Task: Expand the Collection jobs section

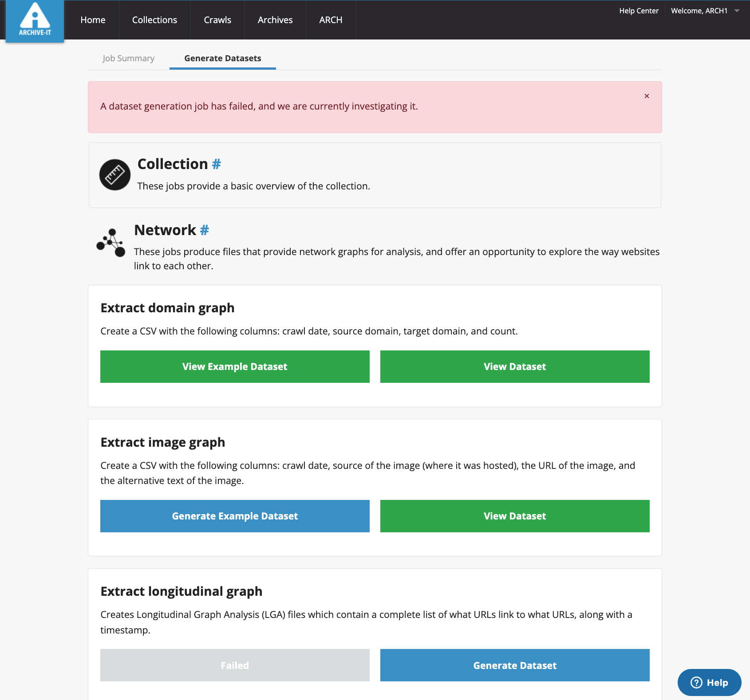Action: coord(173,164)
